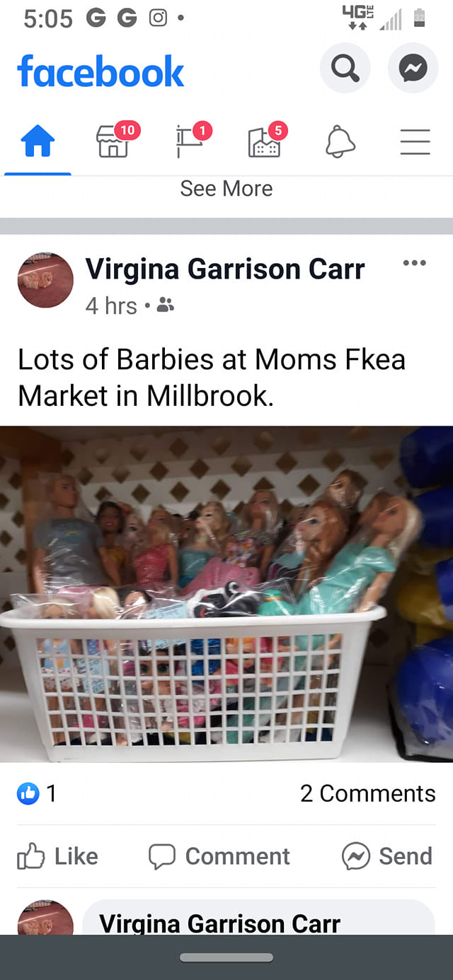Go to Home feed tab
The image size is (453, 980).
38,141
